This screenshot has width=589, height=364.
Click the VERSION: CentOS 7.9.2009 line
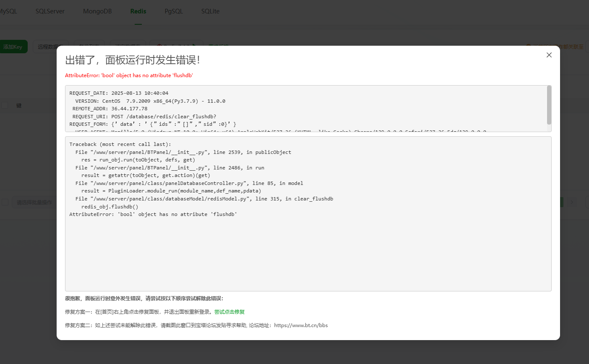[x=150, y=101]
